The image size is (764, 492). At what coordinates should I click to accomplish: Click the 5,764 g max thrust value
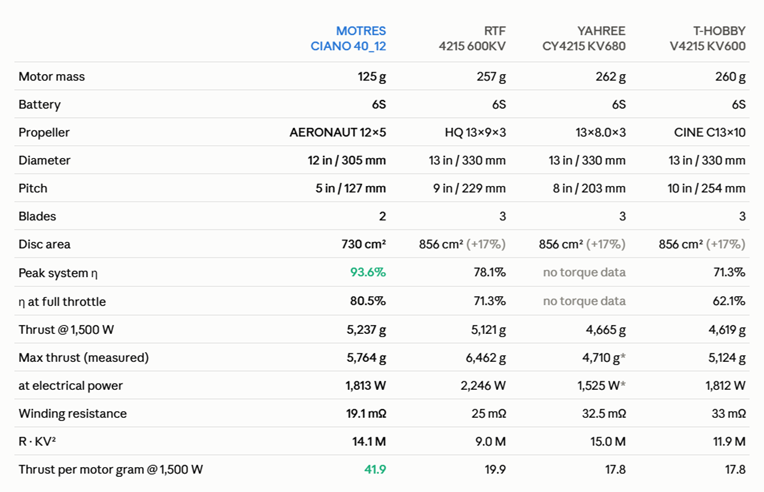tap(366, 358)
